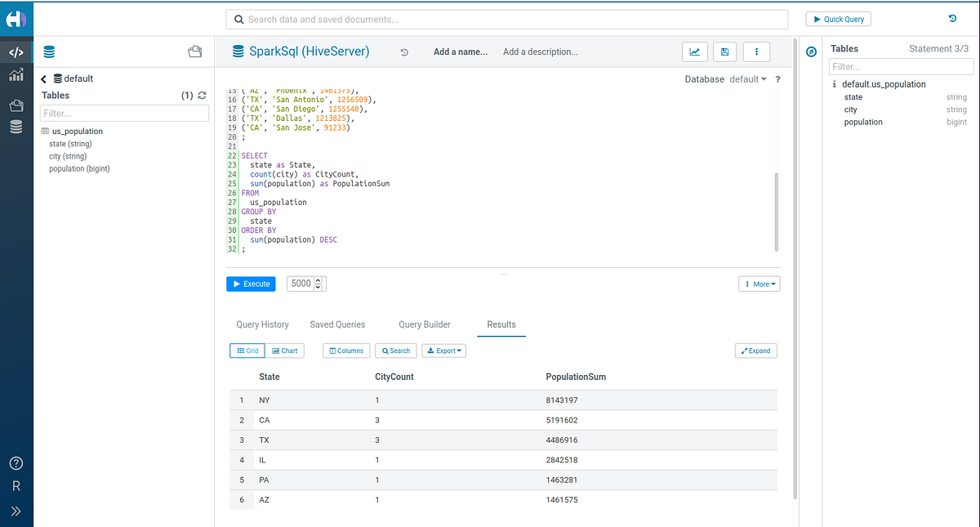This screenshot has height=527, width=980.
Task: Open the More dropdown next to Execute
Action: point(759,284)
